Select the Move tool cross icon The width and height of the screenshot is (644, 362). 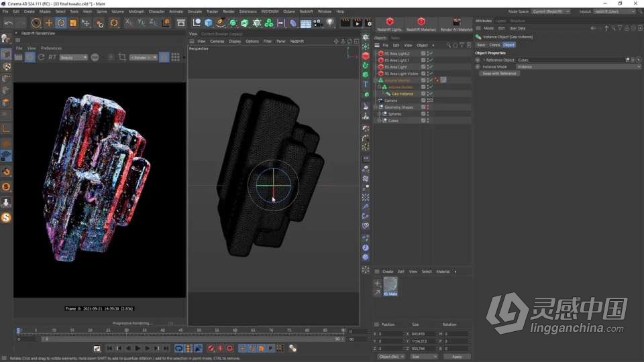point(48,23)
